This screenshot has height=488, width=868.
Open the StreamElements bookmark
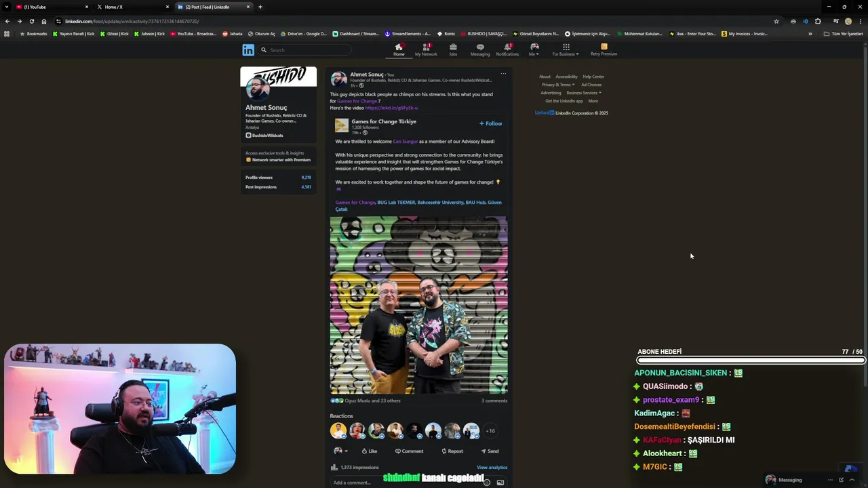pos(407,34)
